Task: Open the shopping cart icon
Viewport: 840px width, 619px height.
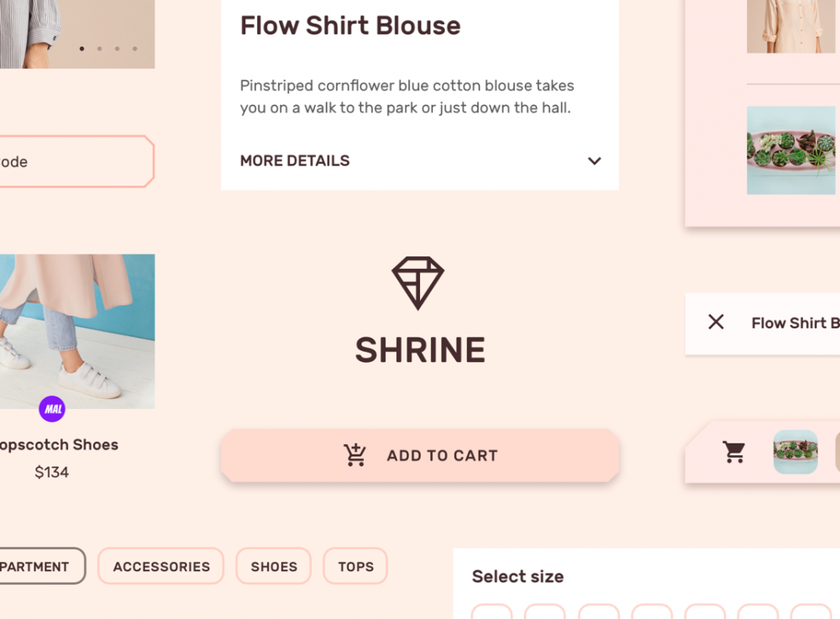Action: coord(734,452)
